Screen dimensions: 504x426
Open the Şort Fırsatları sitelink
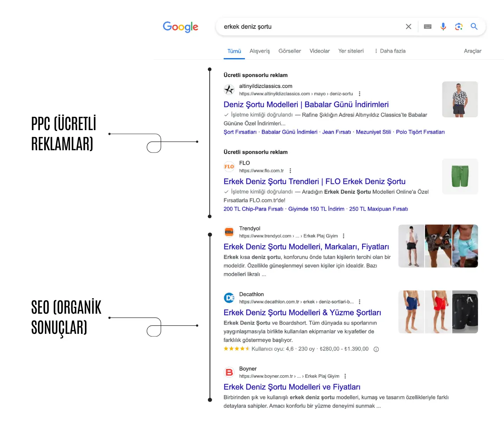(x=240, y=132)
